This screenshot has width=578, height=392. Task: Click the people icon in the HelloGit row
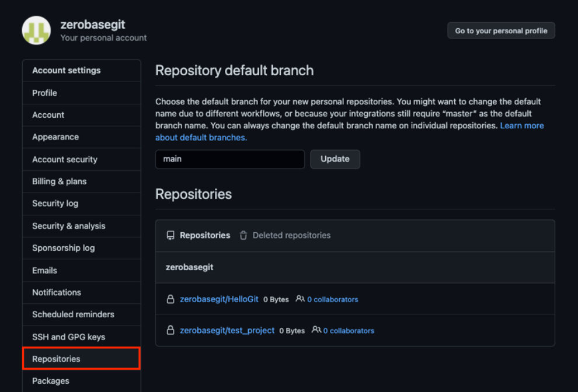(x=300, y=299)
